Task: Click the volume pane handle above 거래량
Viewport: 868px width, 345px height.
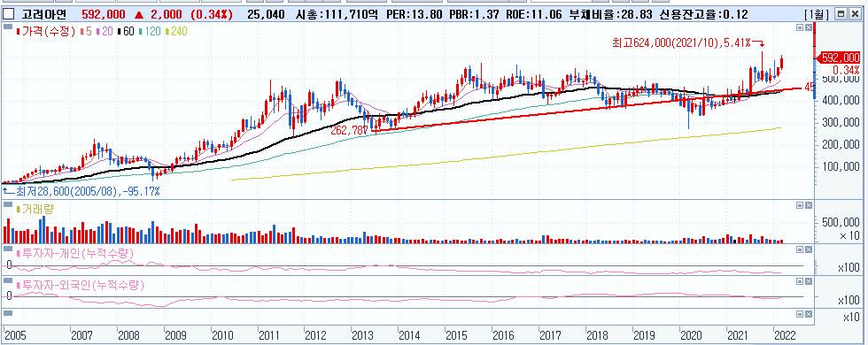Action: (8, 204)
